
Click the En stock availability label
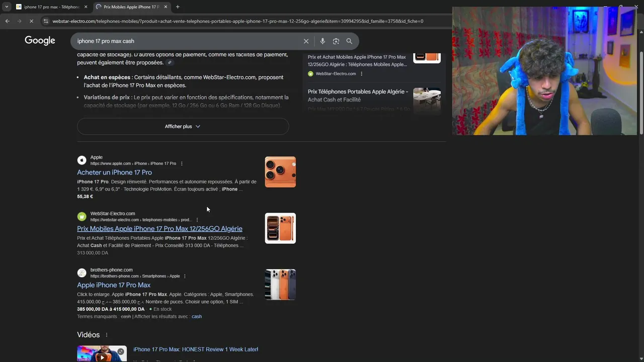click(x=163, y=309)
